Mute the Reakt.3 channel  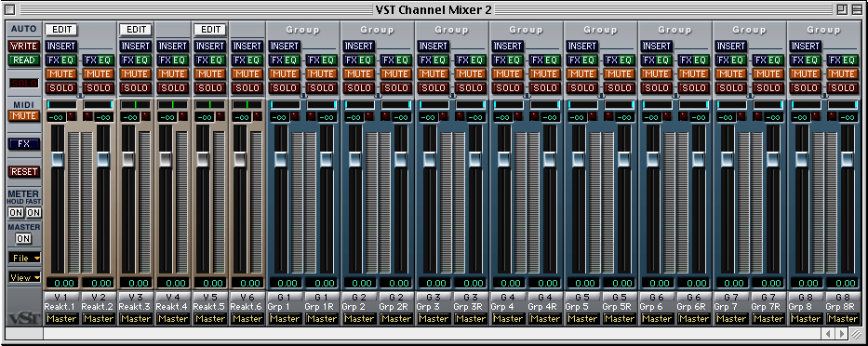point(136,73)
